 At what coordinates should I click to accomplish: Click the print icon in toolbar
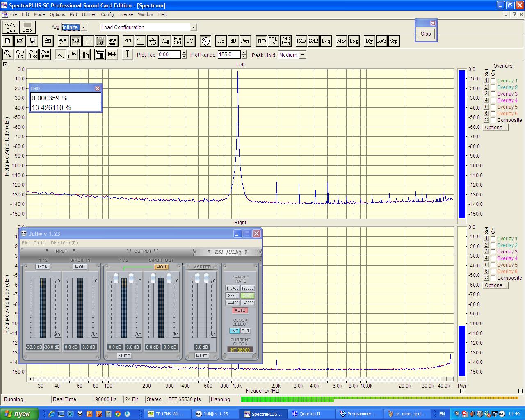(x=48, y=41)
